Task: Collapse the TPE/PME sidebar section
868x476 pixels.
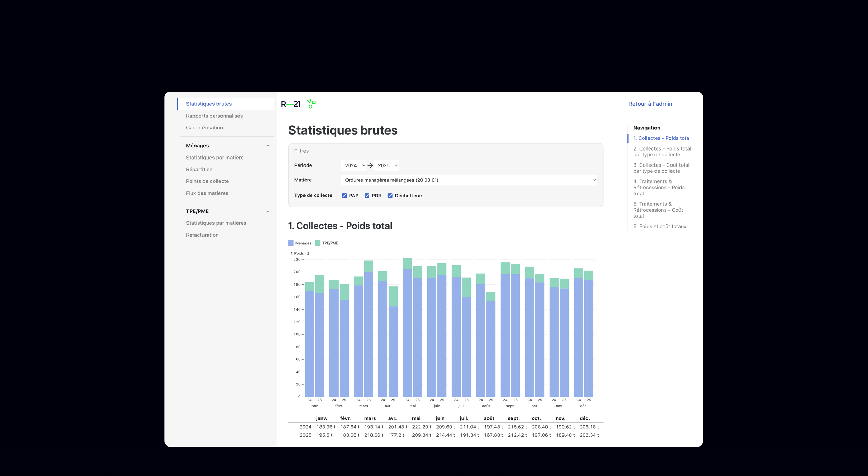Action: 268,211
